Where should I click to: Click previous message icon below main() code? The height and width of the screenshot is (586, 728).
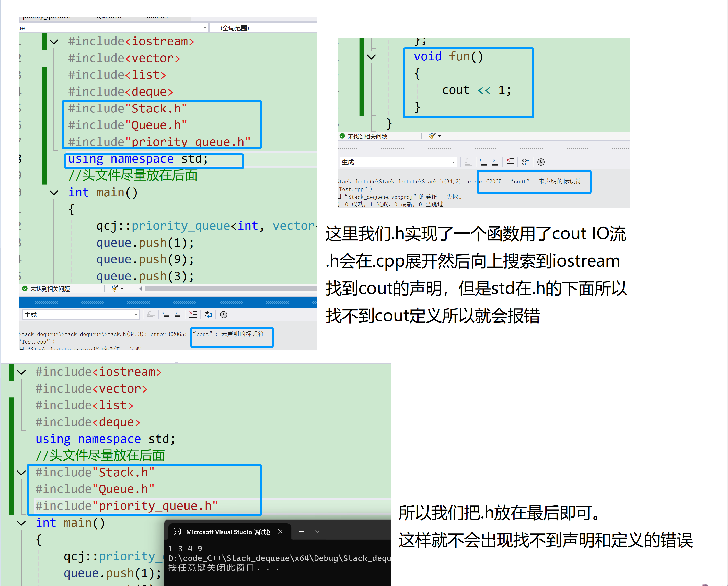coord(166,315)
